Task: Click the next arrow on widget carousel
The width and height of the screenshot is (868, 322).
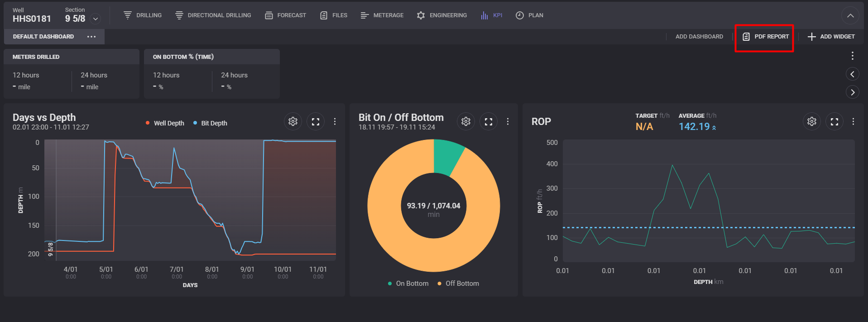Action: point(852,92)
